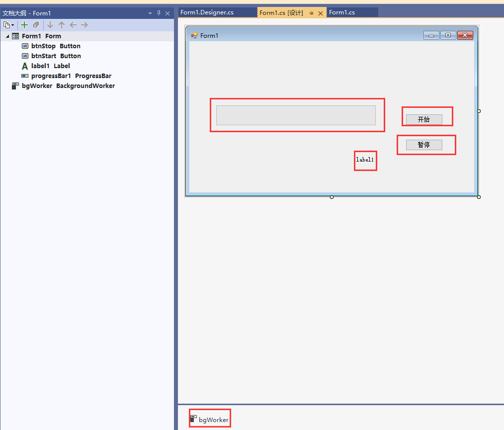Image resolution: width=504 pixels, height=430 pixels.
Task: Select bgWorker BackgroundWorker in the outline
Action: 68,86
